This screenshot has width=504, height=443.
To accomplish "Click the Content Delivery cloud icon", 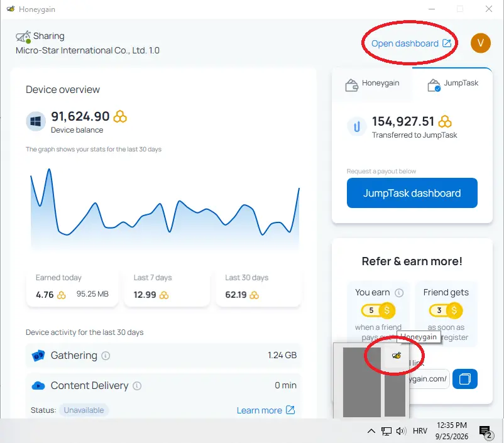I will [38, 385].
